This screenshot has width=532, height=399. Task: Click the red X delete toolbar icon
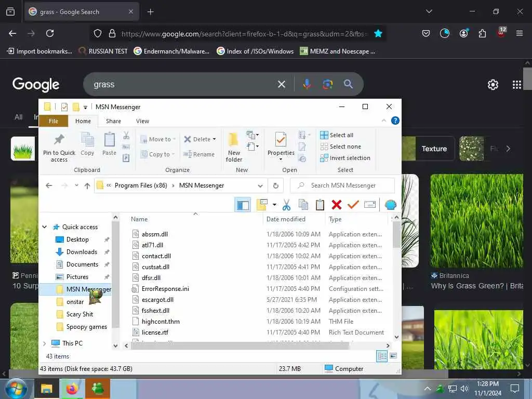coord(337,205)
